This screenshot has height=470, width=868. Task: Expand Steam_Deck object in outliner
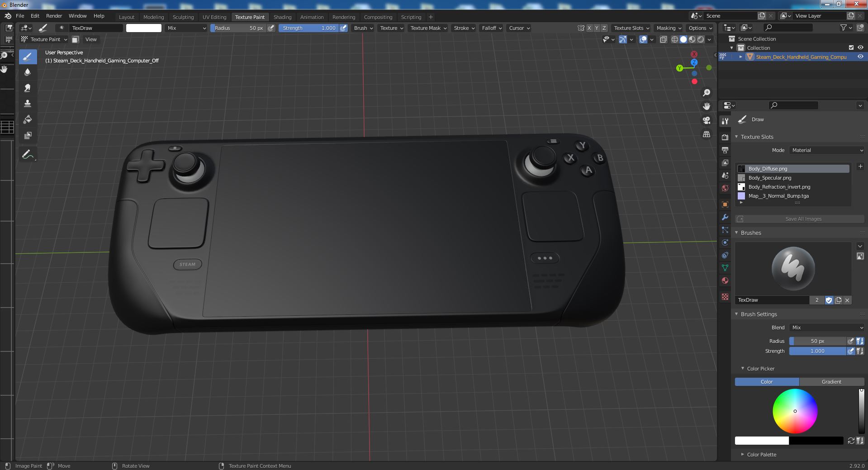click(740, 57)
